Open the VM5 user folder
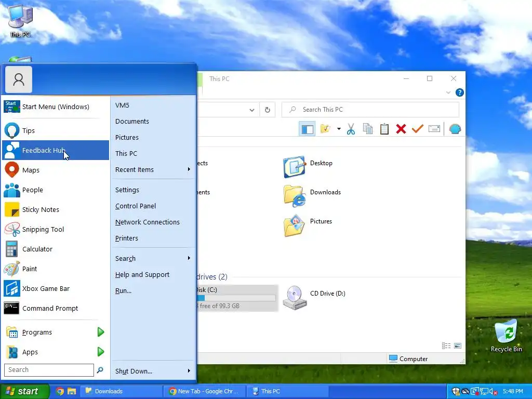The width and height of the screenshot is (532, 399). click(153, 105)
